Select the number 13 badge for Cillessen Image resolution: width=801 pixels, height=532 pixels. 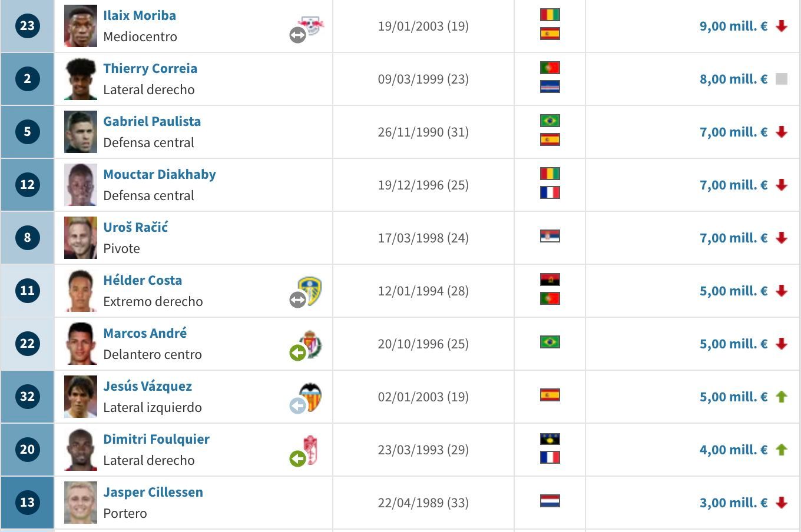tap(27, 503)
